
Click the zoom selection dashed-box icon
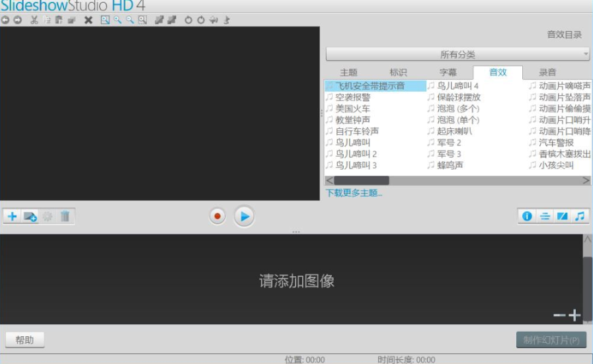(x=142, y=20)
